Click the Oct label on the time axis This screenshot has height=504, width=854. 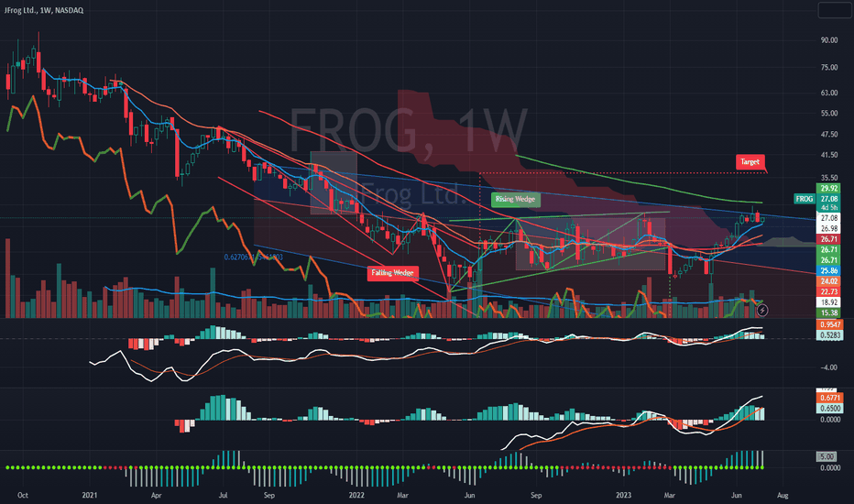pyautogui.click(x=22, y=495)
